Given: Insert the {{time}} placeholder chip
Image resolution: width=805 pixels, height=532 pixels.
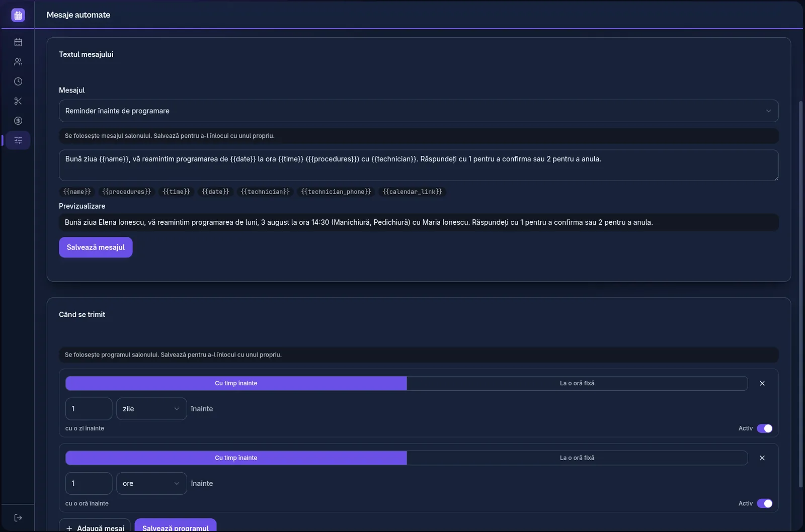Looking at the screenshot, I should (x=176, y=192).
